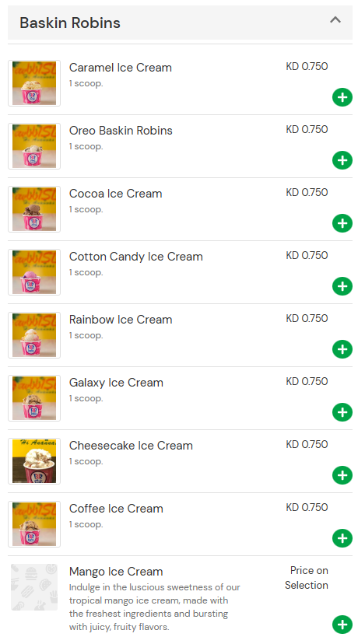Viewport: 358px width, 644px height.
Task: Open the Cheesecake Ice Cream thumbnail
Action: click(x=34, y=461)
